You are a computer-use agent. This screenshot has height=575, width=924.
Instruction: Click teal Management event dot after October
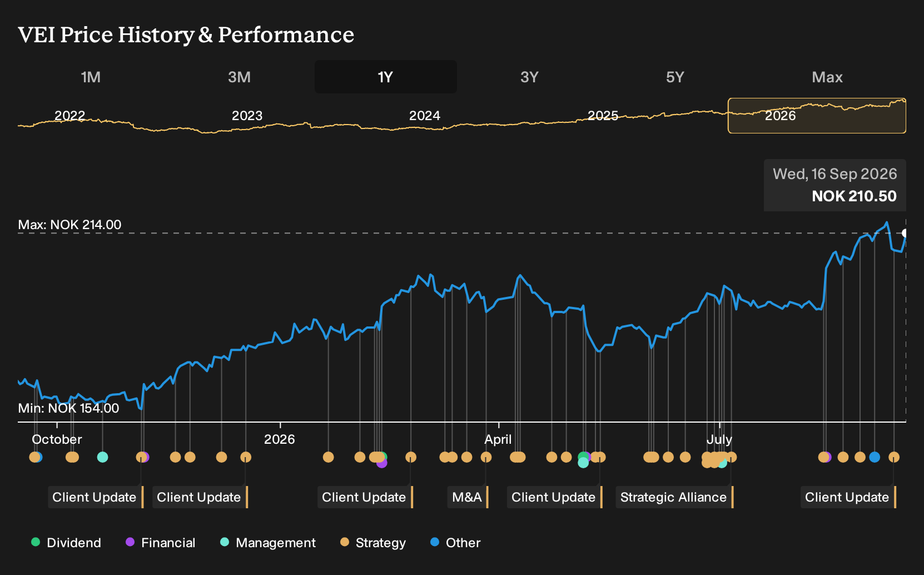tap(102, 457)
